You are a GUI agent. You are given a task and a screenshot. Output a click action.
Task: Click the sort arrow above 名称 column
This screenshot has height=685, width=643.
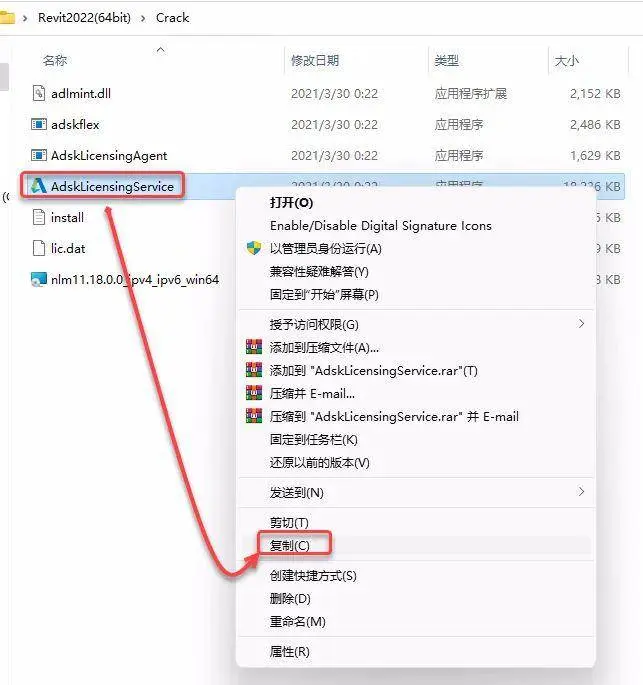coord(160,50)
